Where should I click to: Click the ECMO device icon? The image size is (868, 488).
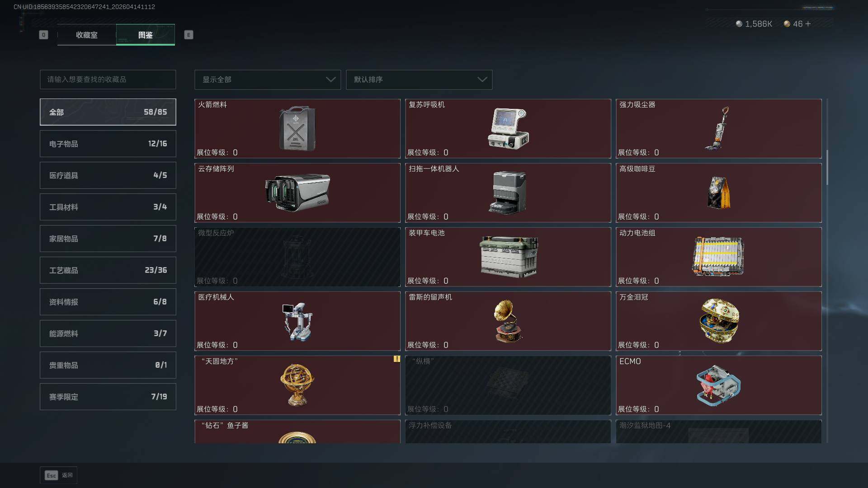(x=718, y=385)
